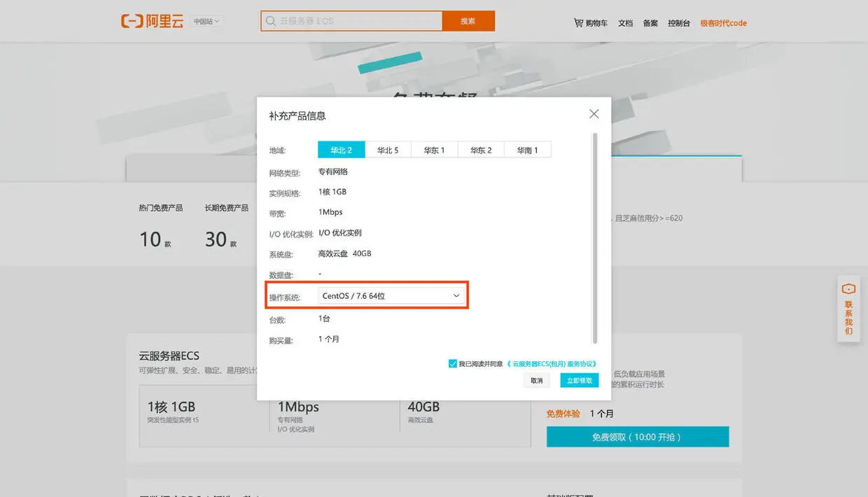This screenshot has height=497, width=868.
Task: Click the 云服务器ECS heading
Action: click(x=169, y=356)
